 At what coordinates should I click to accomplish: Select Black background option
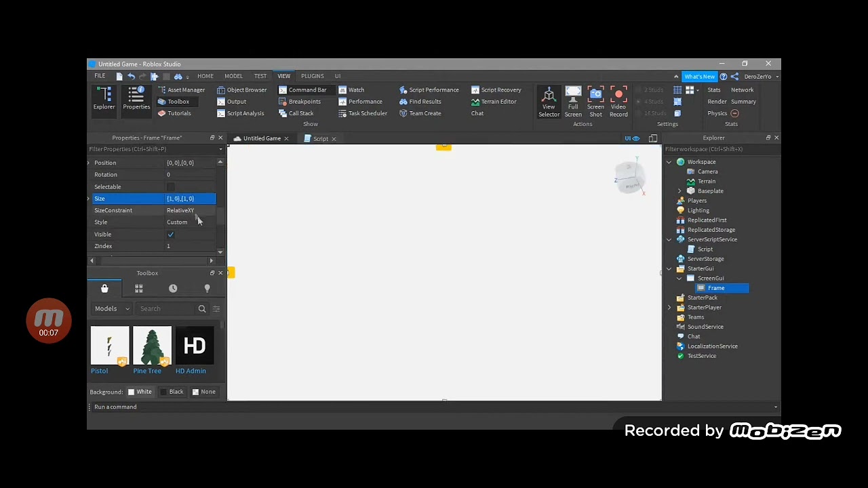point(172,392)
